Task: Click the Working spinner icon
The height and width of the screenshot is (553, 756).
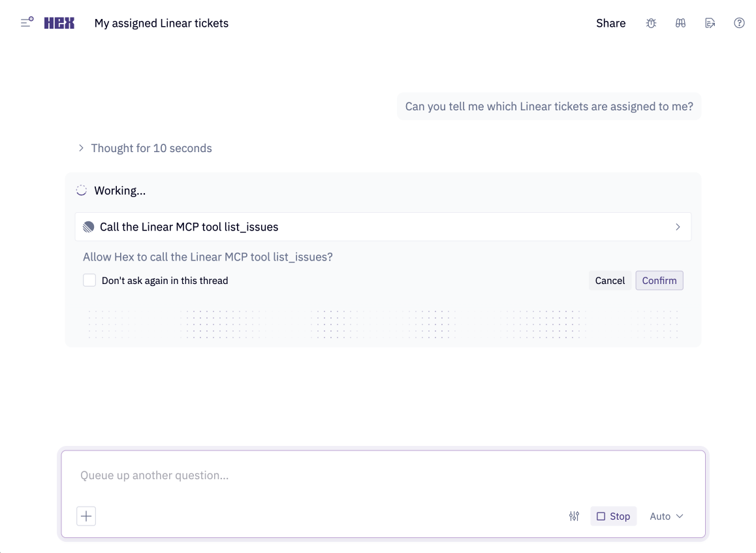Action: click(82, 191)
